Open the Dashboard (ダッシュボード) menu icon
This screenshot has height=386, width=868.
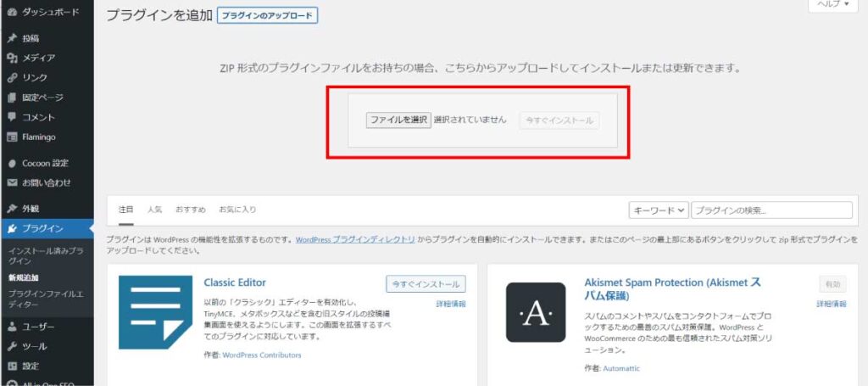12,12
